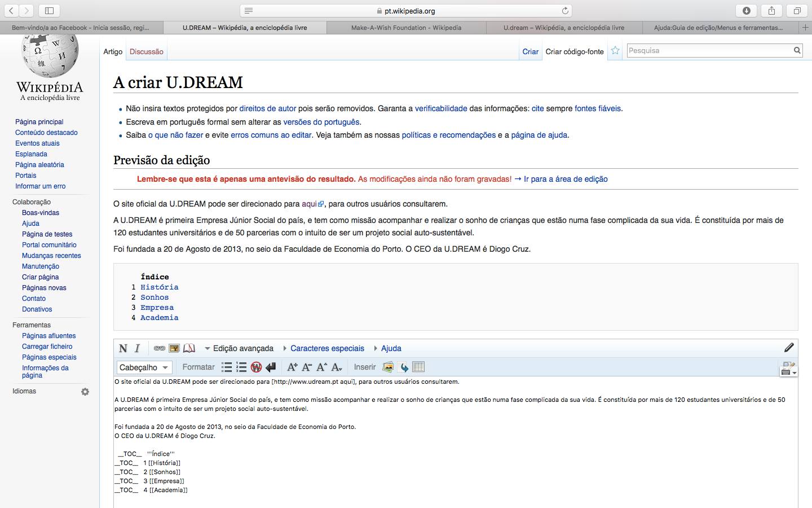Screen dimensions: 812x508
Task: Open Safari downloads icon
Action: tap(747, 11)
